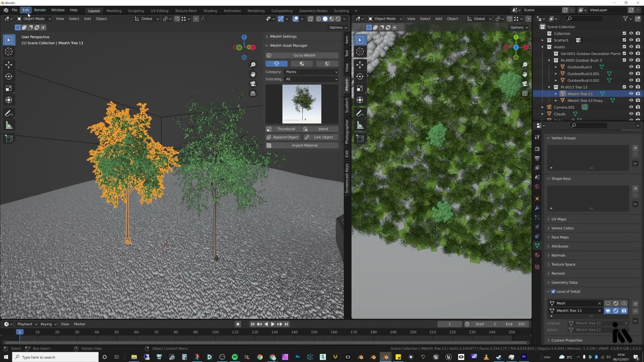Activate the Rotate tool in left viewport
Image resolution: width=644 pixels, height=362 pixels.
pos(9,76)
